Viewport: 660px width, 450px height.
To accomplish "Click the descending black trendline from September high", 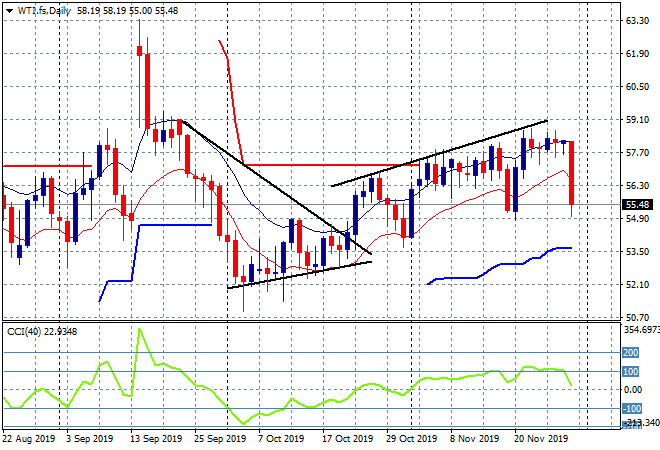I will (260, 183).
